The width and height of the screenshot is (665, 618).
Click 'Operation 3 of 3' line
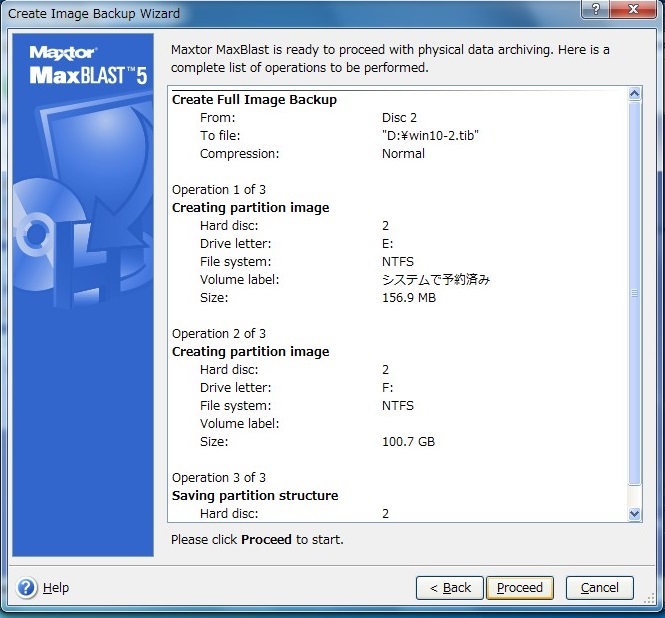[x=219, y=478]
